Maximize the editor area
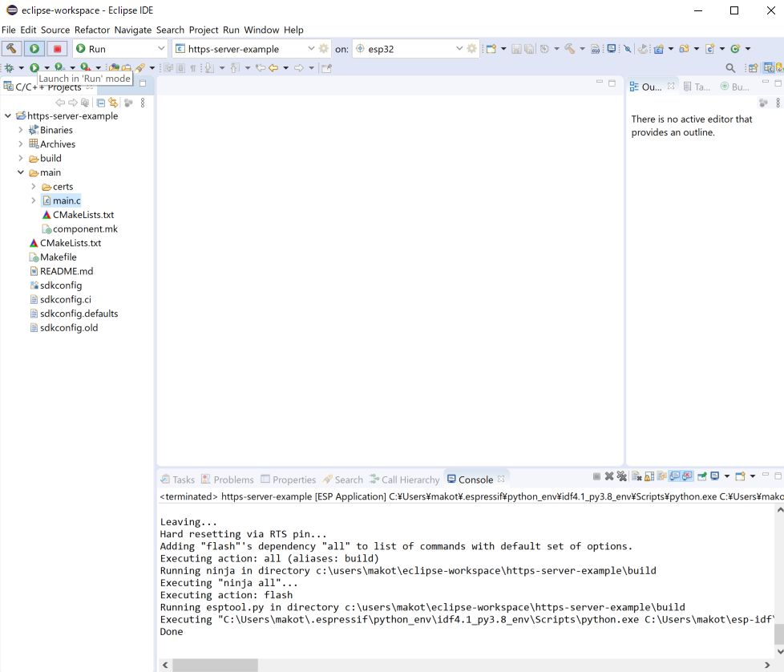Screen dimensions: 784x672 coord(612,83)
